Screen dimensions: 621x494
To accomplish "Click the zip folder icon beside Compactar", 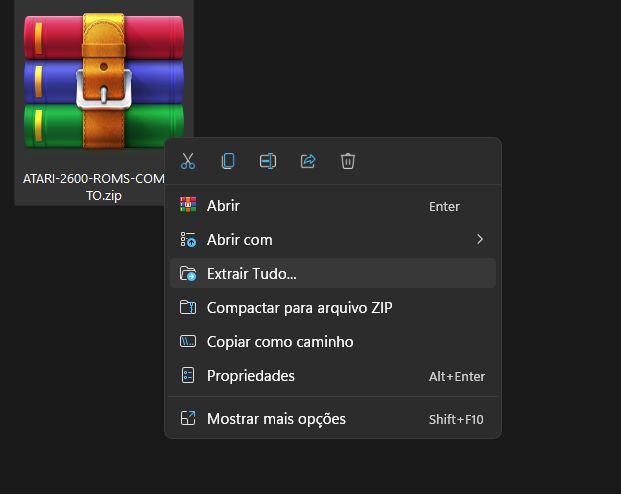I will [188, 307].
